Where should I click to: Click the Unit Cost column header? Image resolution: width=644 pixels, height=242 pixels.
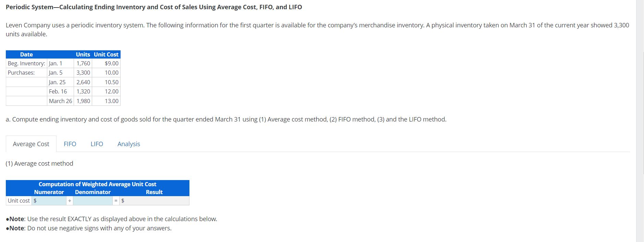[x=106, y=54]
